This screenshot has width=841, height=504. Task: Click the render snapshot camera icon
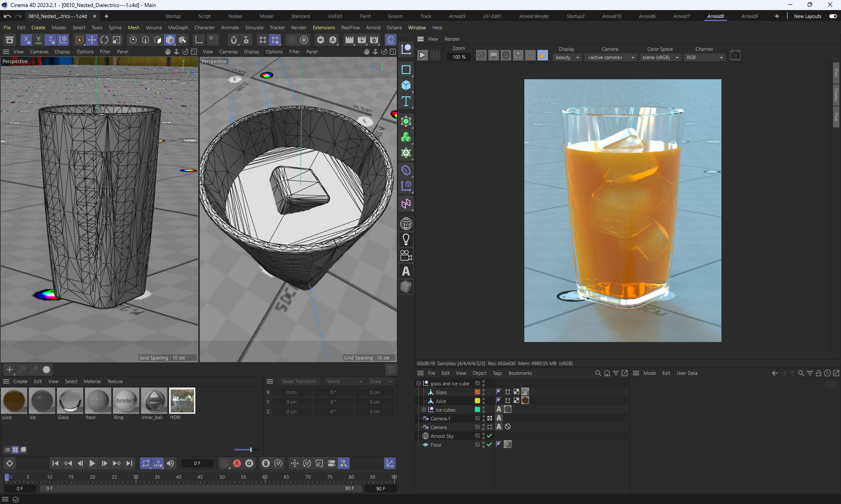pyautogui.click(x=735, y=56)
